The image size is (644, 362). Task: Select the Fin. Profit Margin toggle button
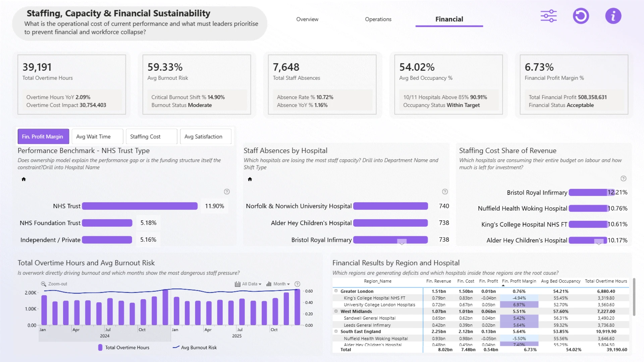click(x=43, y=136)
